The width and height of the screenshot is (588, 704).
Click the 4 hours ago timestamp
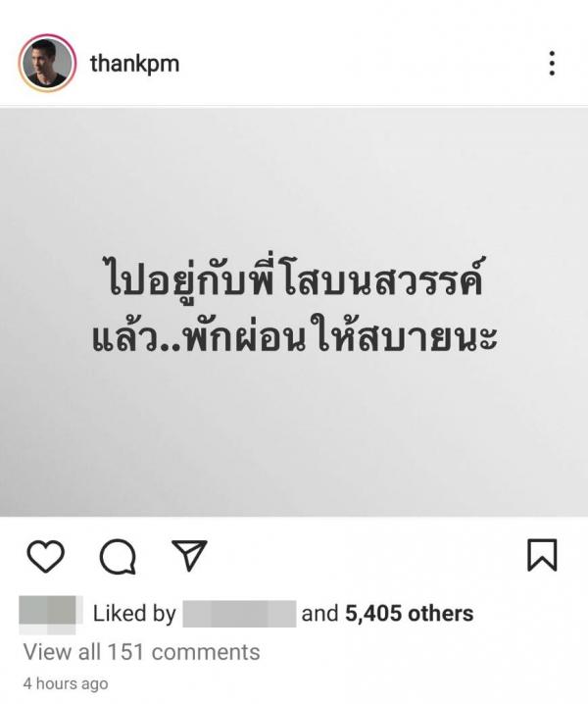(x=66, y=683)
